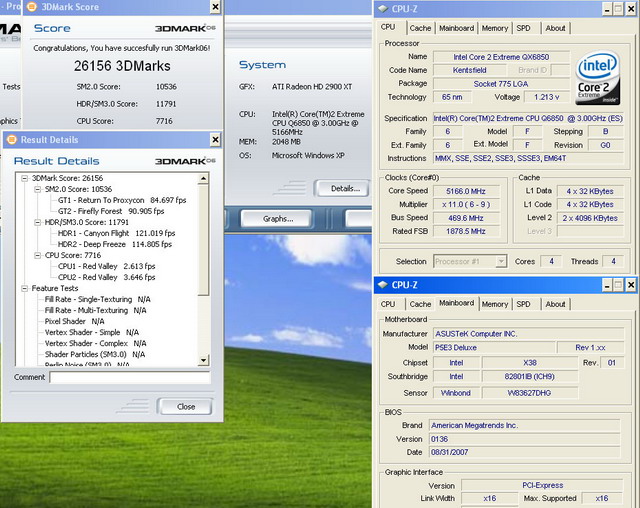
Task: Collapse the CPU Score tree node
Action: [x=36, y=255]
